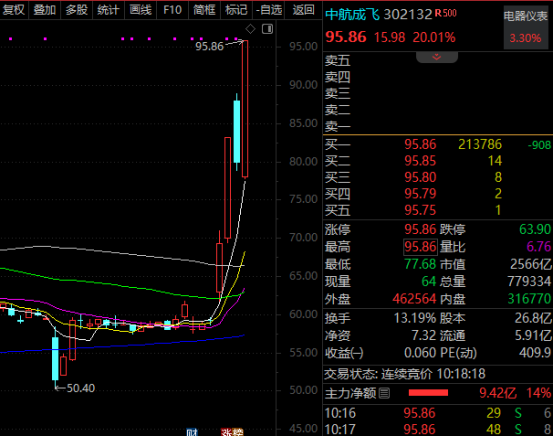This screenshot has width=554, height=436.
Task: Click the 买一 bid price 95.86
Action: (420, 144)
